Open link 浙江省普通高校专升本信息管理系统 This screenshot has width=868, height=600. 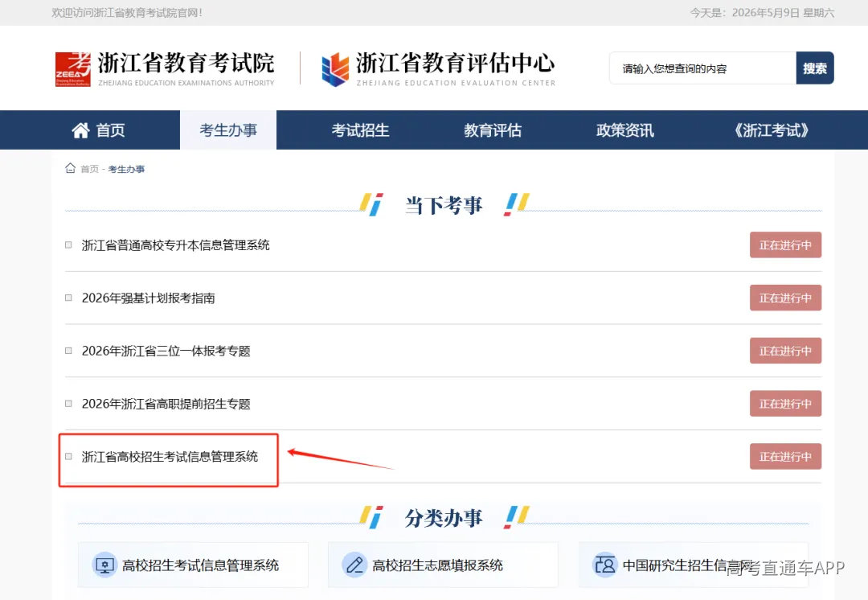point(175,245)
